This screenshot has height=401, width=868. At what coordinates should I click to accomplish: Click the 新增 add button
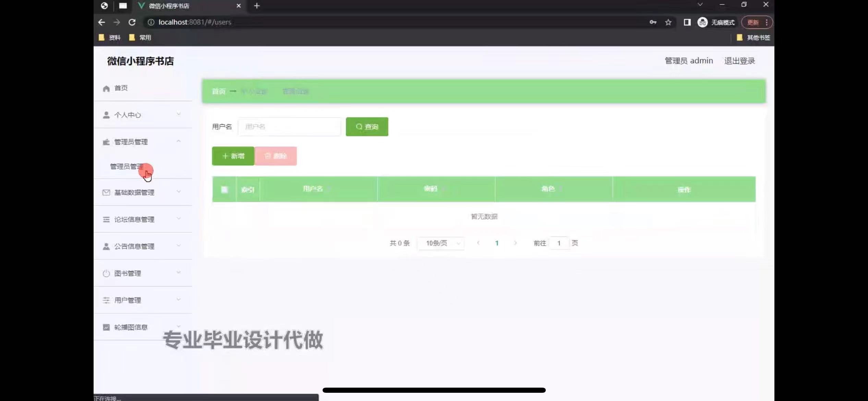click(233, 156)
